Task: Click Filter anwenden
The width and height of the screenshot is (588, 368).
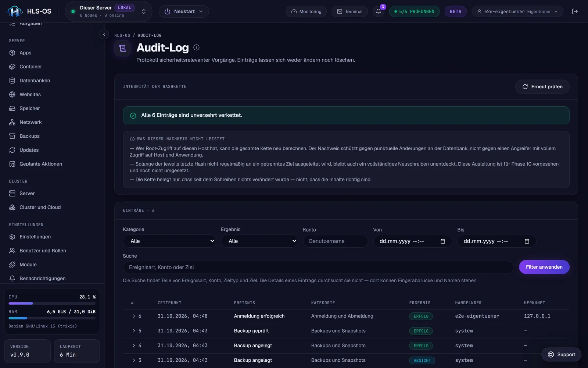Action: tap(544, 267)
